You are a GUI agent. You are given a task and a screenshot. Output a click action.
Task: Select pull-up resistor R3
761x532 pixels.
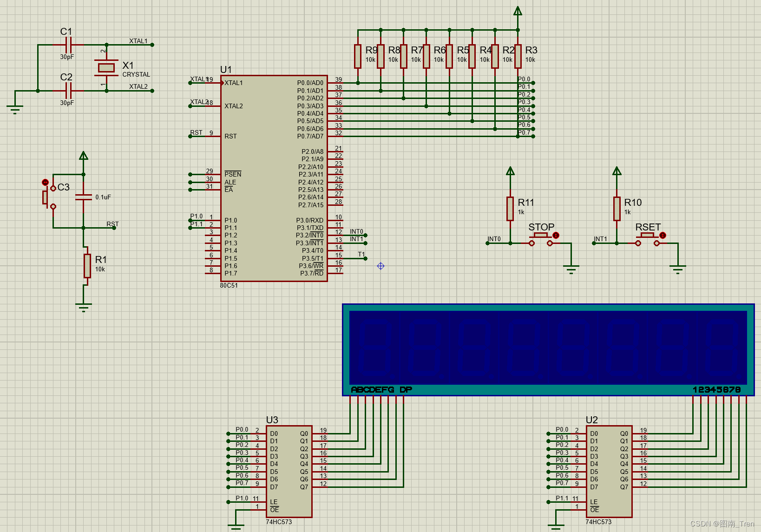coord(518,56)
